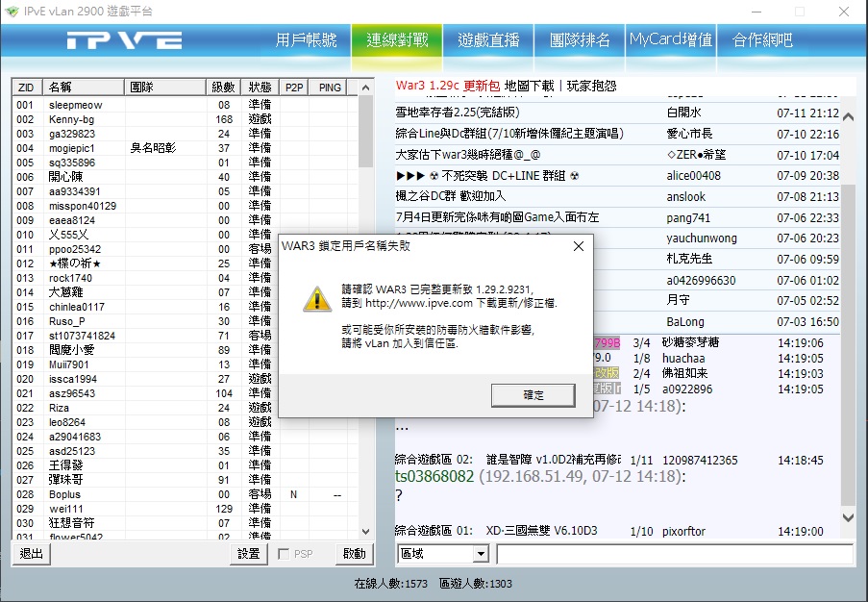Sort user list by 級數 column header
868x602 pixels.
coord(223,88)
